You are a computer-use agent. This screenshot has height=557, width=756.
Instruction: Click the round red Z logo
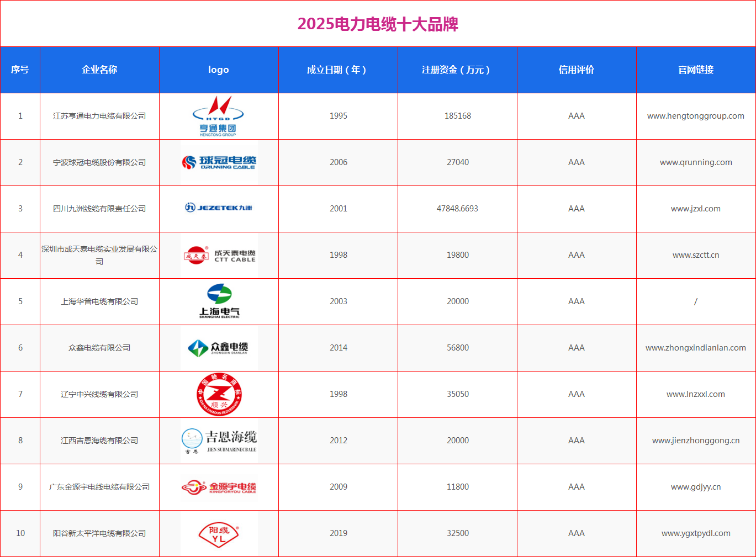[x=219, y=394]
